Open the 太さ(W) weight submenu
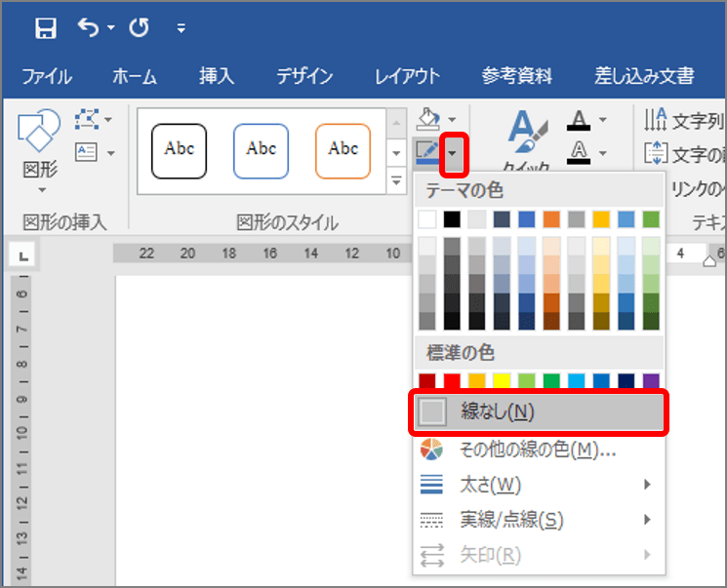The width and height of the screenshot is (727, 588). pos(539,485)
